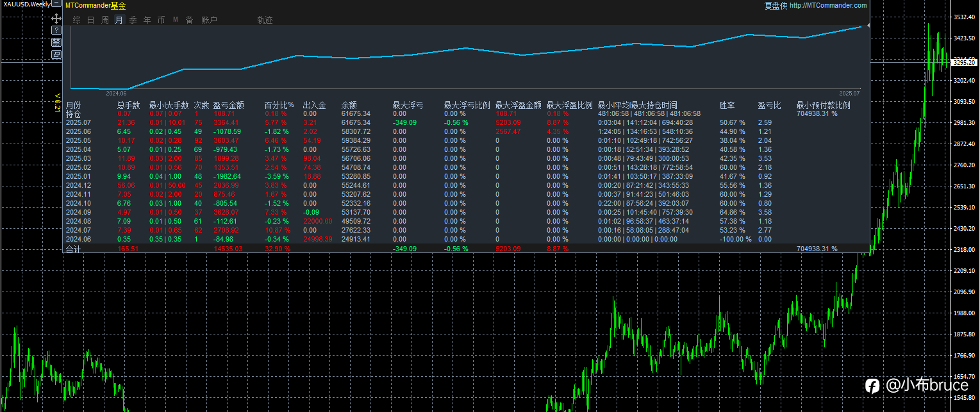The height and width of the screenshot is (412, 980).
Task: Click the total profit value 14535.03
Action: [228, 249]
